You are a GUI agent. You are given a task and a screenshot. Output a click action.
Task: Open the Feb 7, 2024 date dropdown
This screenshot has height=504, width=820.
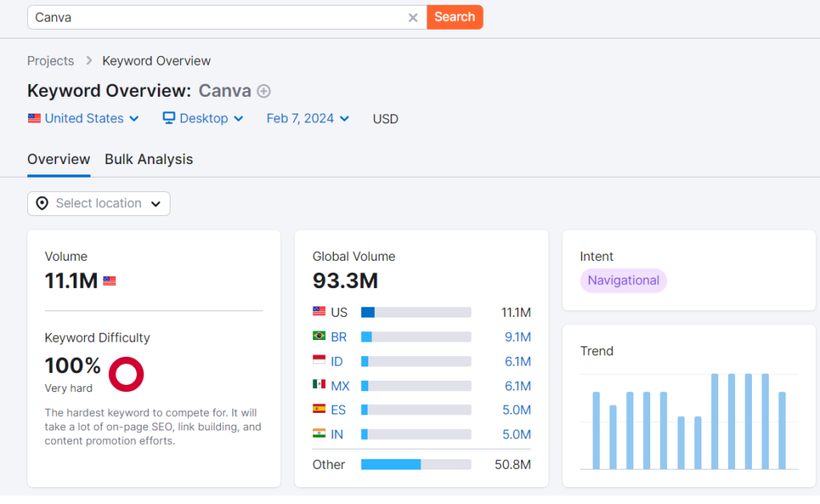click(307, 118)
